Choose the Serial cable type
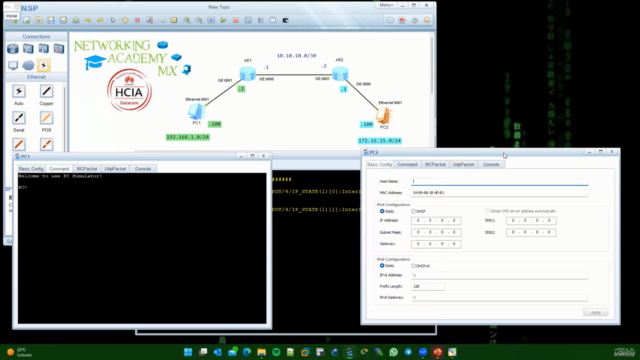This screenshot has height=360, width=640. pos(19,118)
